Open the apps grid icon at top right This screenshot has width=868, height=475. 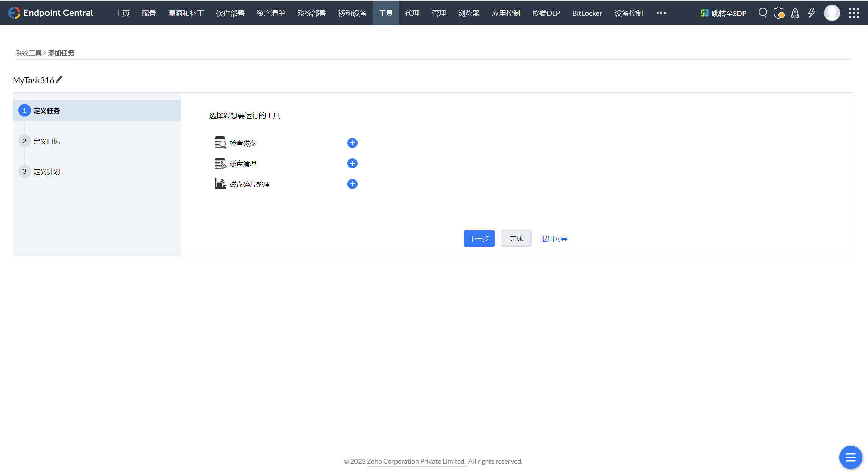click(854, 13)
